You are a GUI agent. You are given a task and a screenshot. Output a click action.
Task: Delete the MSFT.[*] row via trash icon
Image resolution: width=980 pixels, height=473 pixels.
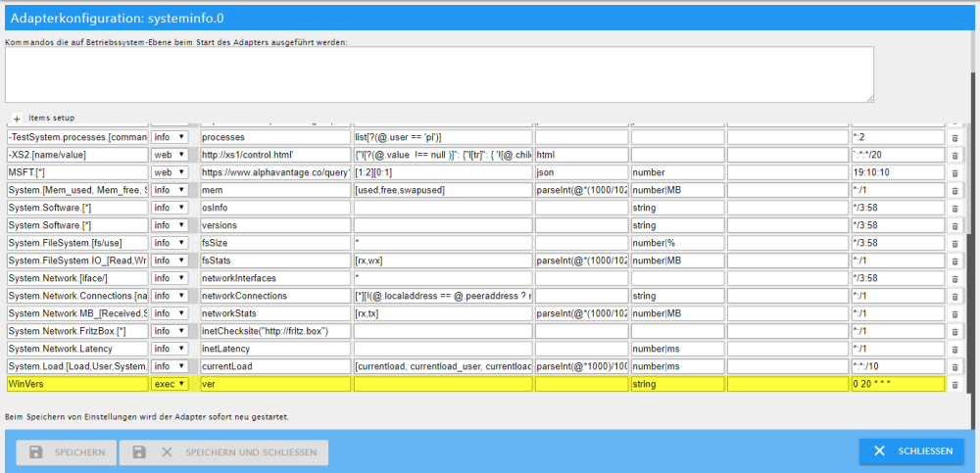tap(955, 172)
